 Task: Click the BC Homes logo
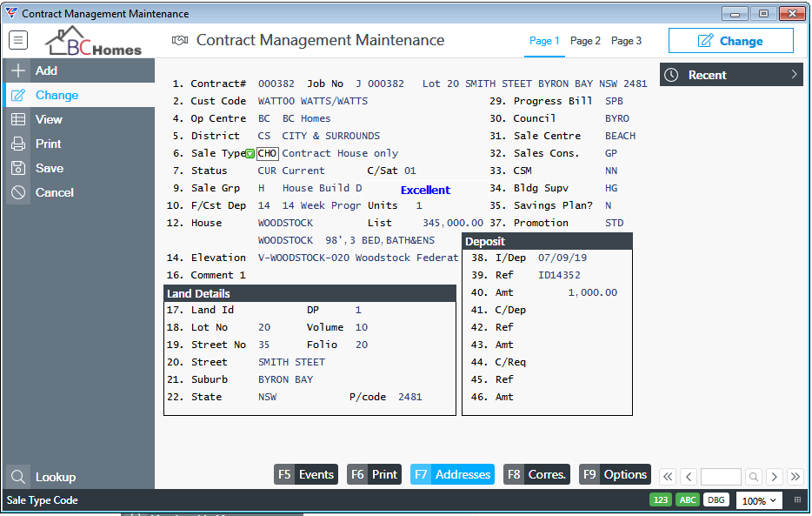94,41
